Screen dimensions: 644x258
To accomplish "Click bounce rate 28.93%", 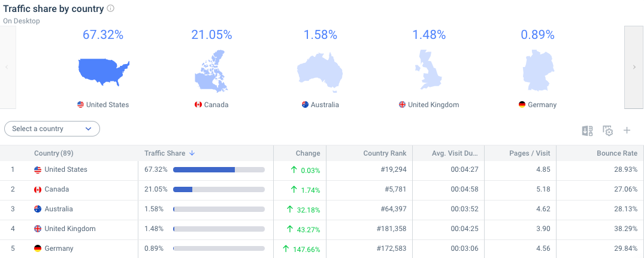I will [x=625, y=169].
